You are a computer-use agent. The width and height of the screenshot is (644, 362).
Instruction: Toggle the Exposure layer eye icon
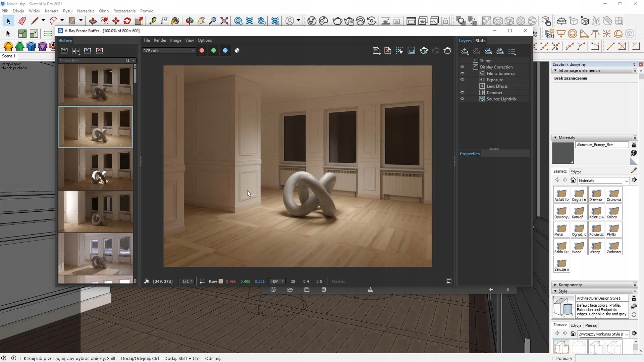pyautogui.click(x=462, y=80)
